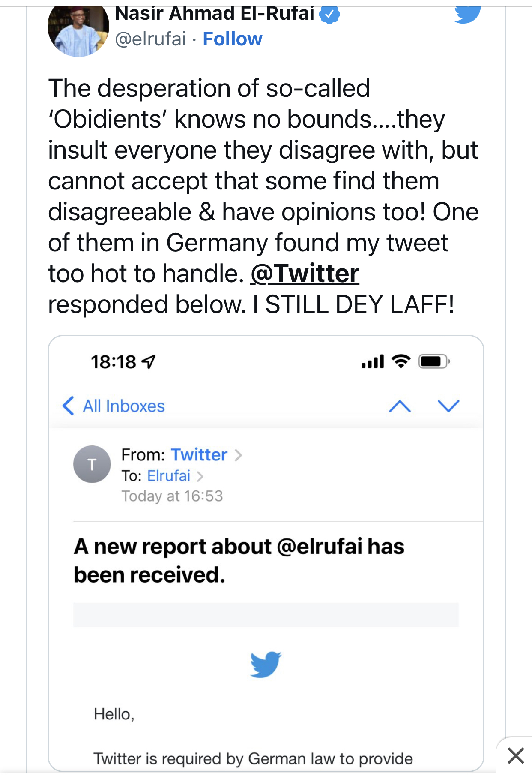Click the @elrufai handle under the name

[149, 39]
